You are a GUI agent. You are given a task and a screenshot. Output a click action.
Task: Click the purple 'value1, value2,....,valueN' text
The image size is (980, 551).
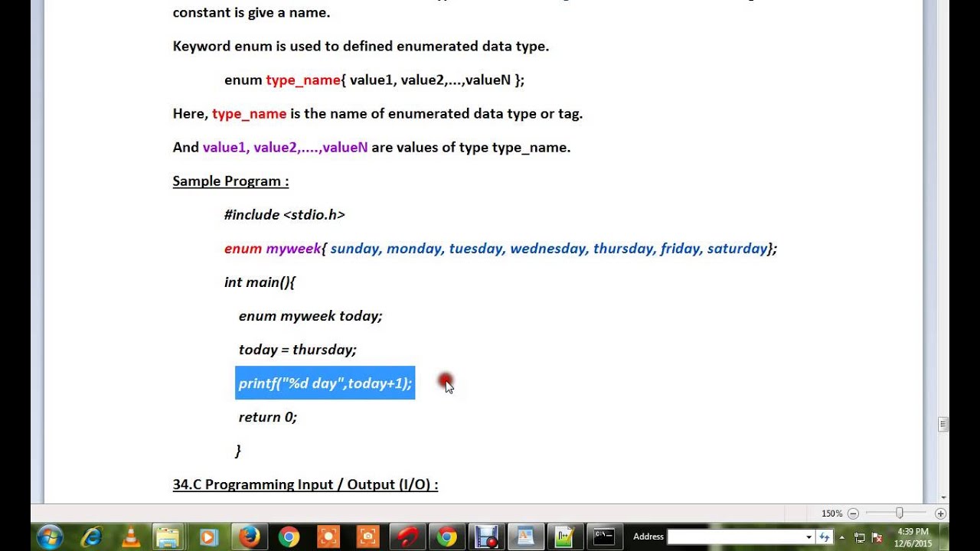click(x=285, y=148)
